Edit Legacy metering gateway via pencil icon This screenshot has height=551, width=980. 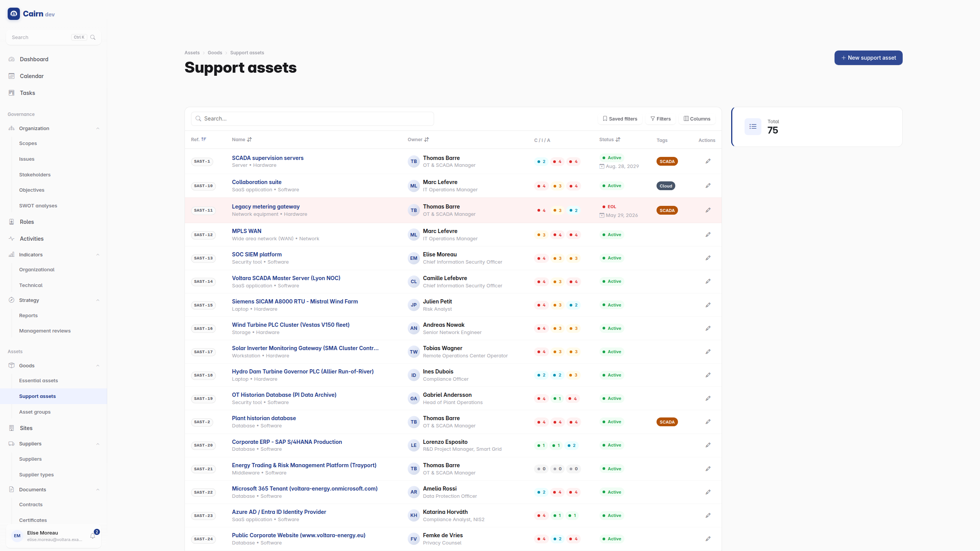(x=708, y=210)
